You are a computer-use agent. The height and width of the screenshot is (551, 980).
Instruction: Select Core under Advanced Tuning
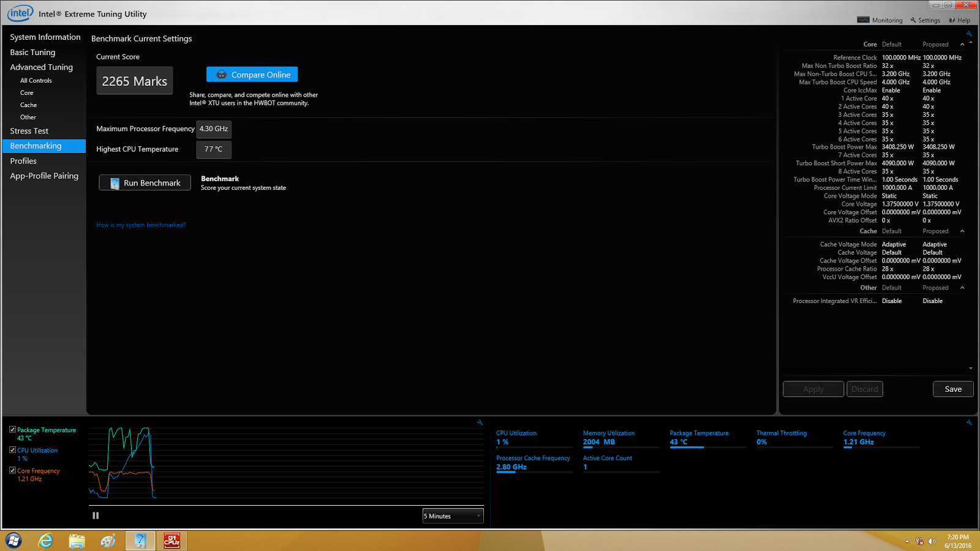click(x=27, y=93)
